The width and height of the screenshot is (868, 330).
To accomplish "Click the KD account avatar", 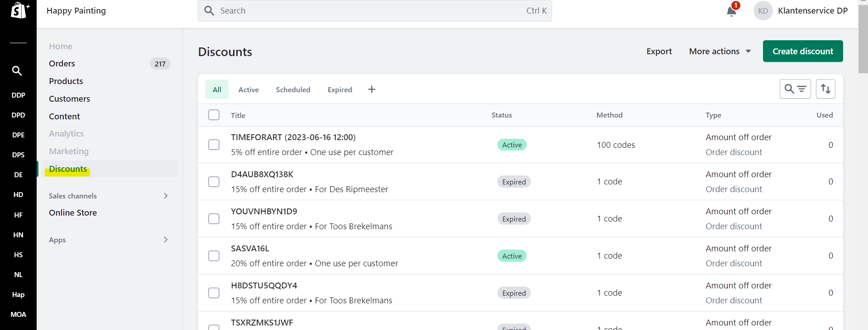I will [763, 11].
